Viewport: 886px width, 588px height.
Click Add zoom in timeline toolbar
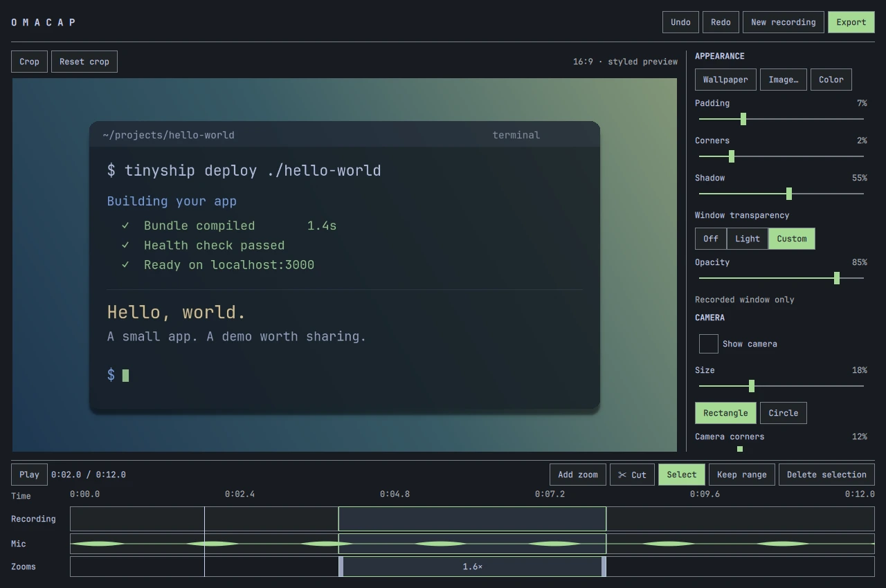coord(578,475)
